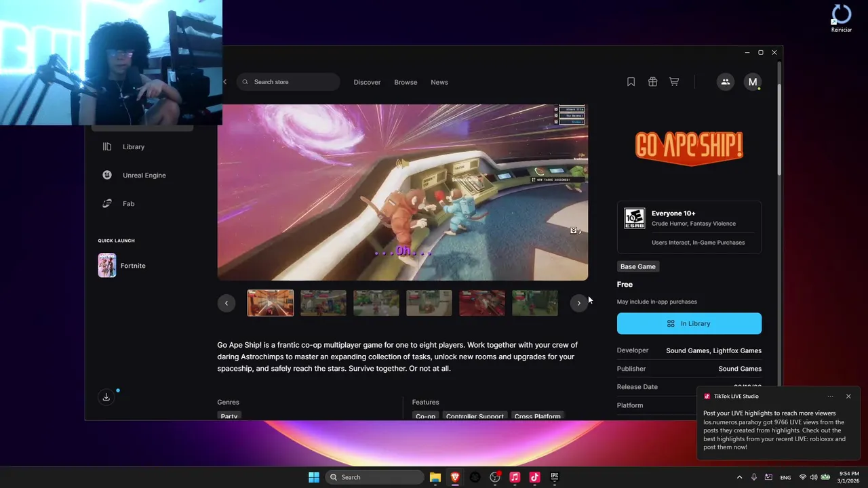868x488 pixels.
Task: Click the Sound Games publisher value
Action: coord(740,369)
